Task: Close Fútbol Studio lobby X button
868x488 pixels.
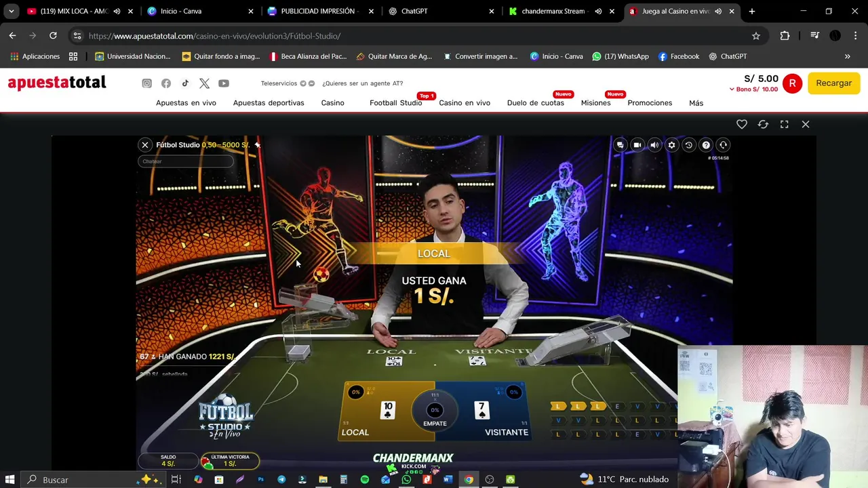Action: click(x=144, y=145)
